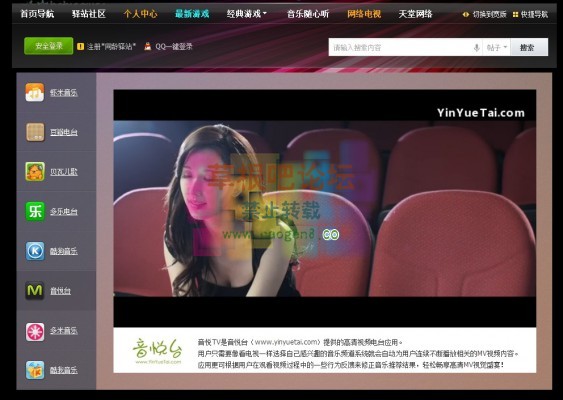Click the 快捷导航 link
The image size is (563, 400).
534,14
